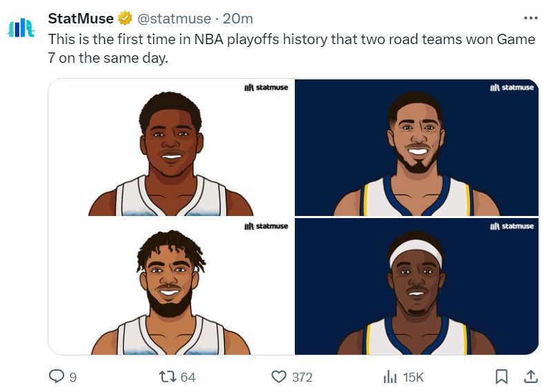This screenshot has height=392, width=551.
Task: Open StatMuse elephant profile avatar
Action: 21,28
